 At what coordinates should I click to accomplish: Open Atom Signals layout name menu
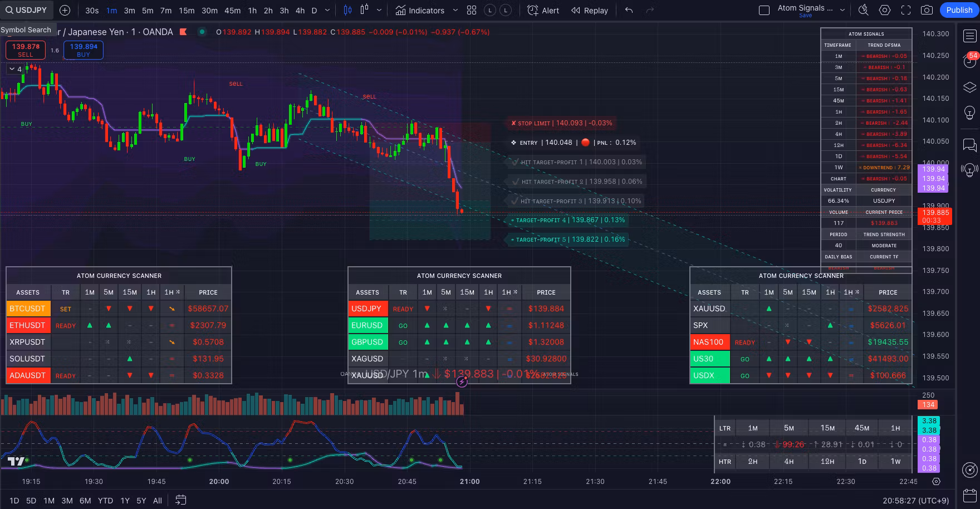point(805,10)
